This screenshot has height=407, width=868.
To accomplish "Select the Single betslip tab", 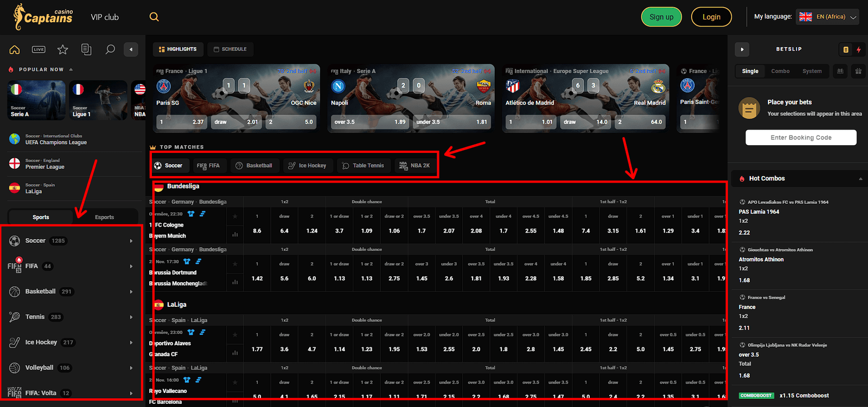I will point(750,71).
